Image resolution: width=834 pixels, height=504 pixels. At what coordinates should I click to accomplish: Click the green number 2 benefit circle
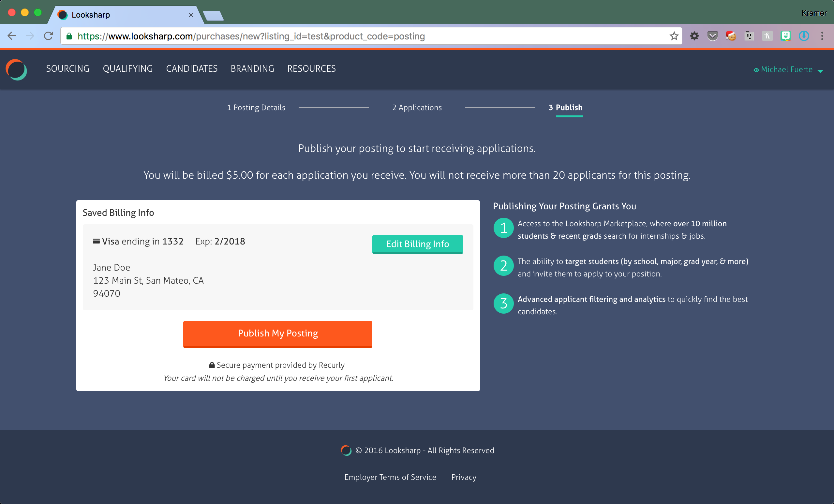[504, 266]
